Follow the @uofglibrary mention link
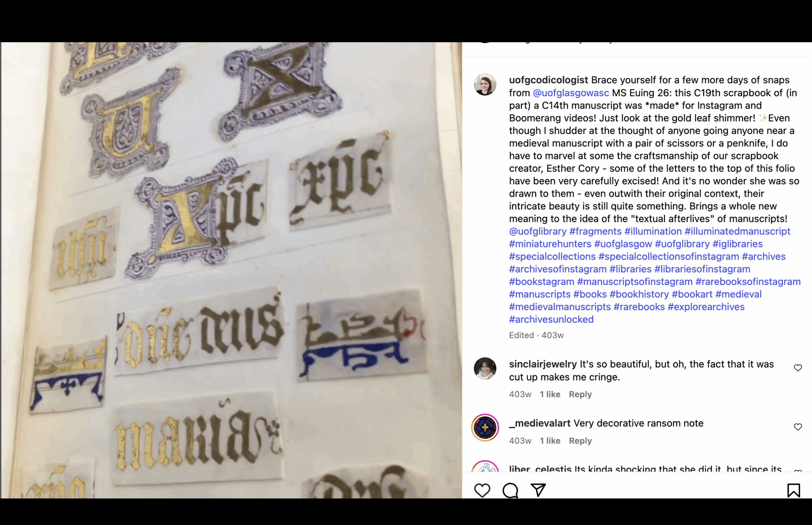 [x=538, y=231]
